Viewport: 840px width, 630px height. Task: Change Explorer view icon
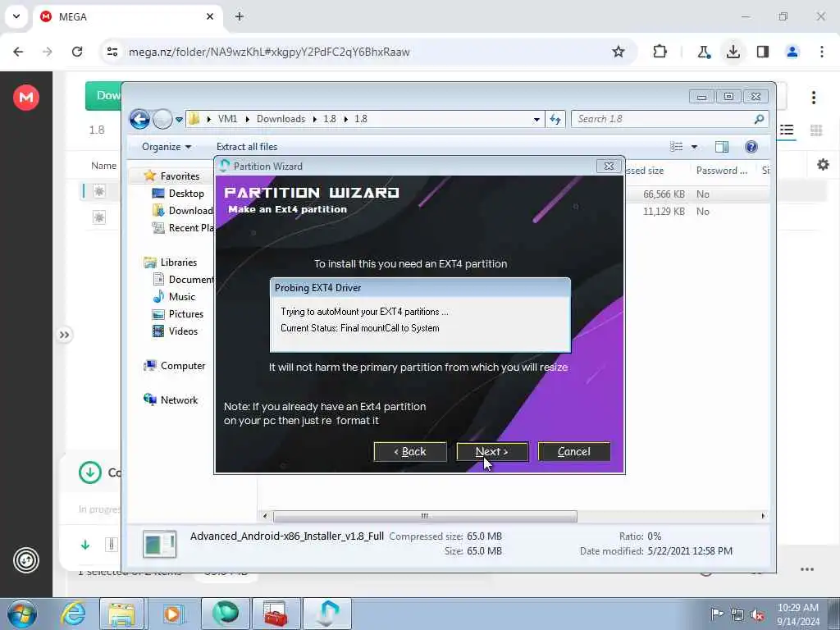pos(677,147)
